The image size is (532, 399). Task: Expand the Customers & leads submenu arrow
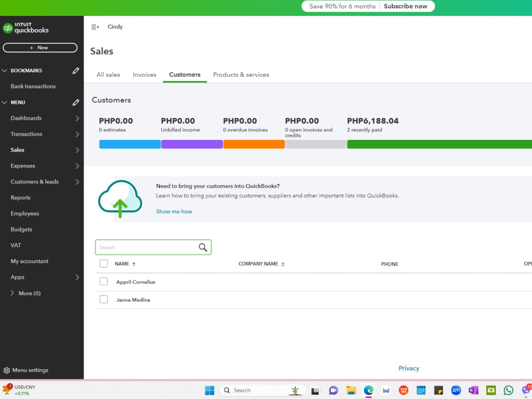pyautogui.click(x=77, y=182)
